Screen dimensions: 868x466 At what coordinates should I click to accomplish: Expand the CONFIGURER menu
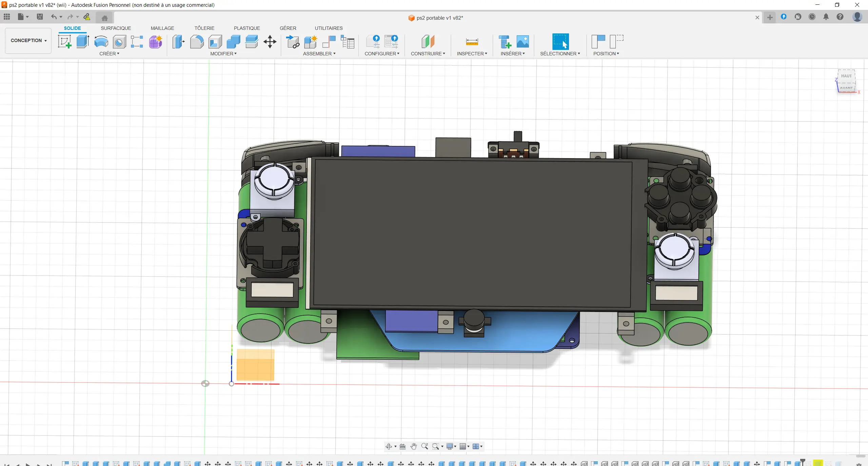(x=382, y=54)
